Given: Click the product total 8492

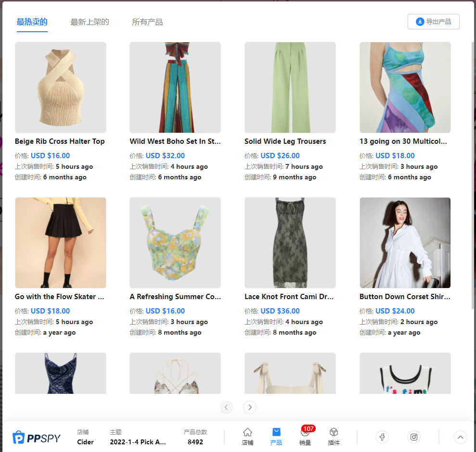Looking at the screenshot, I should 195,442.
